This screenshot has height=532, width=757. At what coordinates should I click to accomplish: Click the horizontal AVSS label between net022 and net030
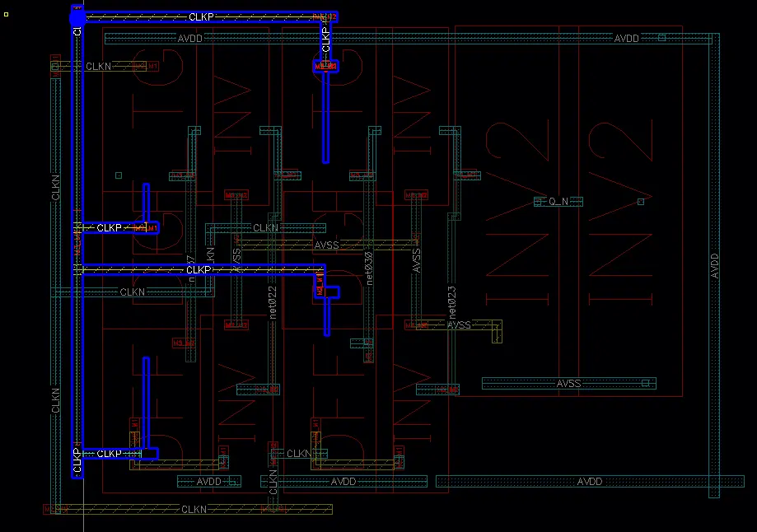click(326, 245)
